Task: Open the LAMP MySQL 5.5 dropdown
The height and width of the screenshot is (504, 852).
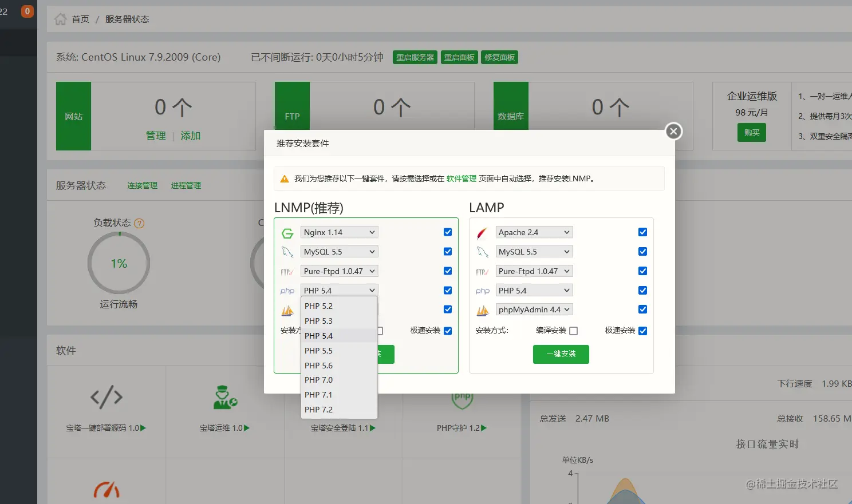Action: click(534, 252)
